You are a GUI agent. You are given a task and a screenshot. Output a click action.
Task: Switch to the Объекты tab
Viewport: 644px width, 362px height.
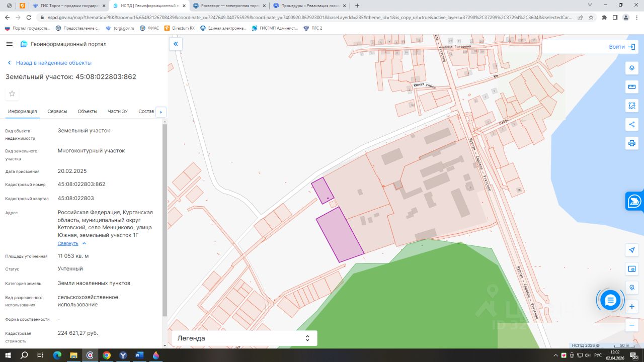click(88, 112)
